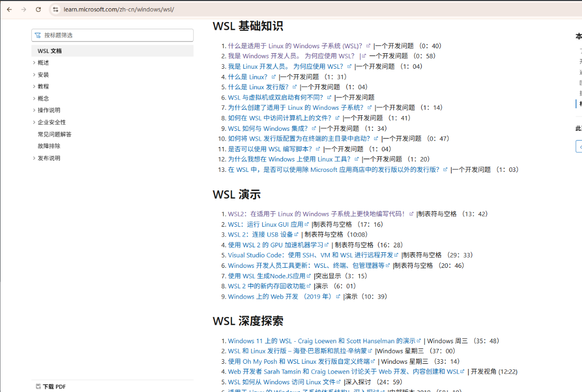Open link 我是 Windows 开发人员。为何应使用 WSL?

291,56
